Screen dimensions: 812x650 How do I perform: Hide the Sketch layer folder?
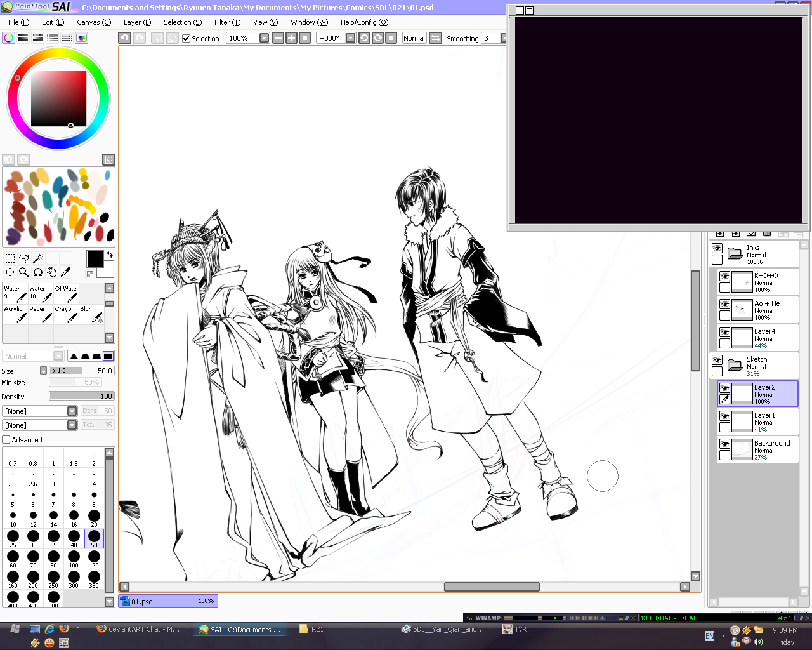pos(717,360)
